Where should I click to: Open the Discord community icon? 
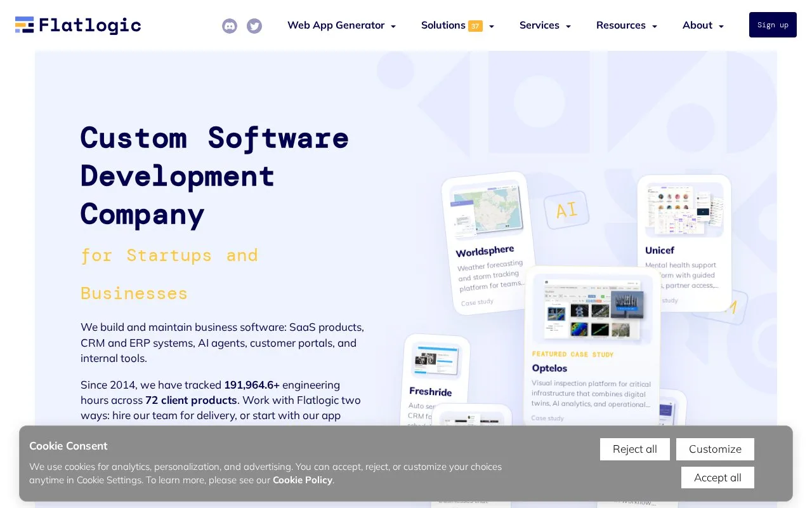pyautogui.click(x=230, y=26)
